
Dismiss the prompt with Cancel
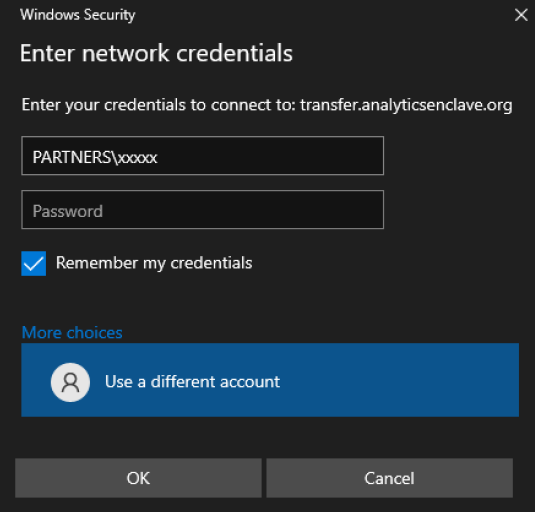coord(389,478)
